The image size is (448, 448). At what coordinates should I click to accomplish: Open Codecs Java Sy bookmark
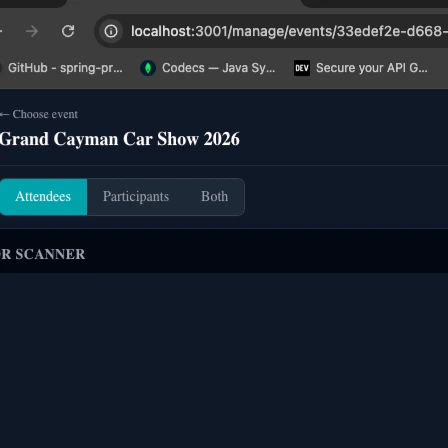coord(208,68)
